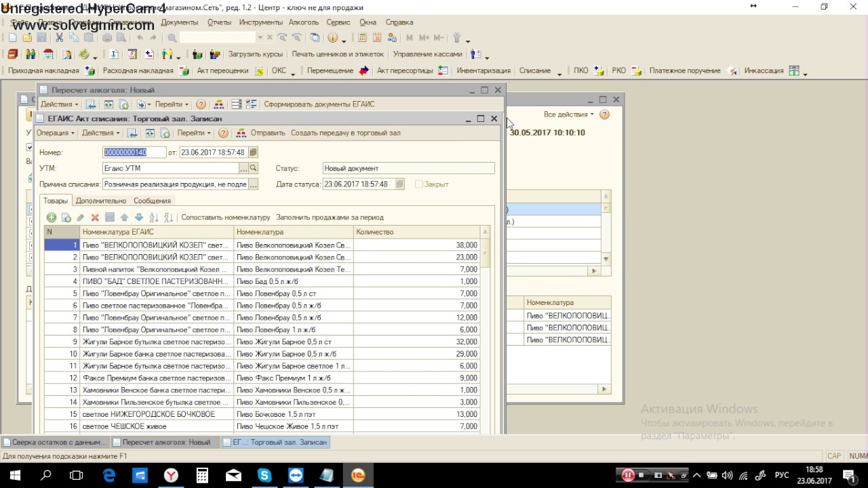
Task: Open the Windows Start menu
Action: [x=15, y=476]
